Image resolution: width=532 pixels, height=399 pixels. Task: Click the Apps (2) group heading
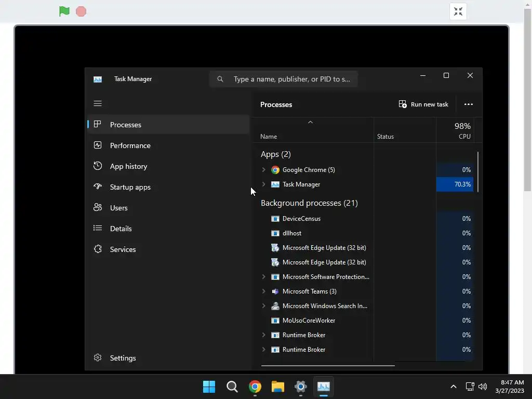click(x=275, y=154)
